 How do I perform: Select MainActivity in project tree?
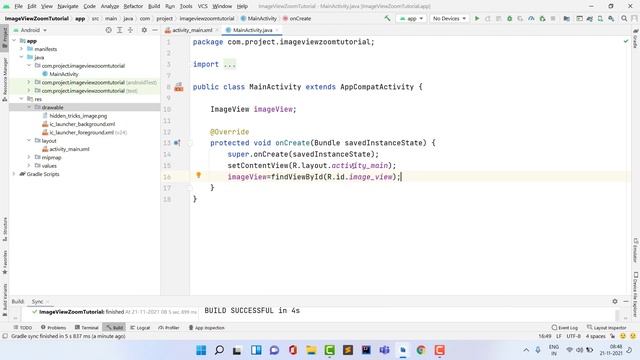(60, 74)
